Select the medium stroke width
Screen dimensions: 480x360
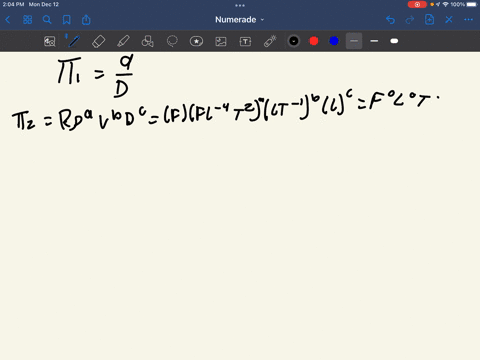[374, 41]
